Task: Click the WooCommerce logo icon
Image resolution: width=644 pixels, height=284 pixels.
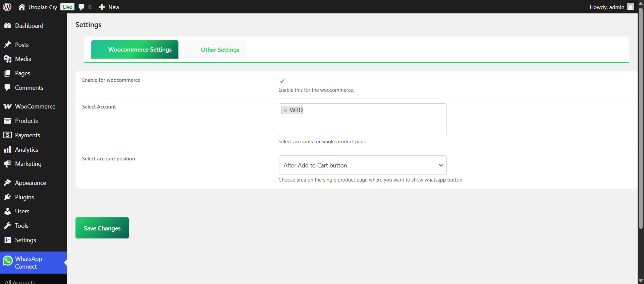Action: click(x=7, y=106)
